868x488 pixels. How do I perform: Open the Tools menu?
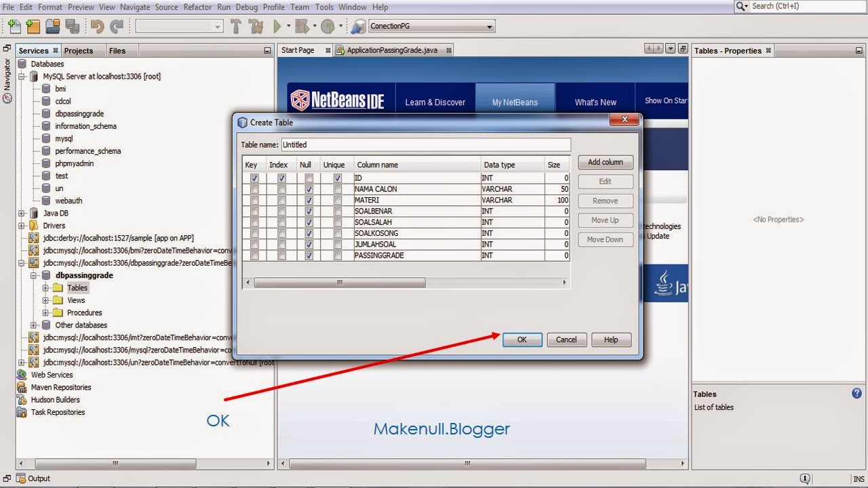tap(324, 7)
